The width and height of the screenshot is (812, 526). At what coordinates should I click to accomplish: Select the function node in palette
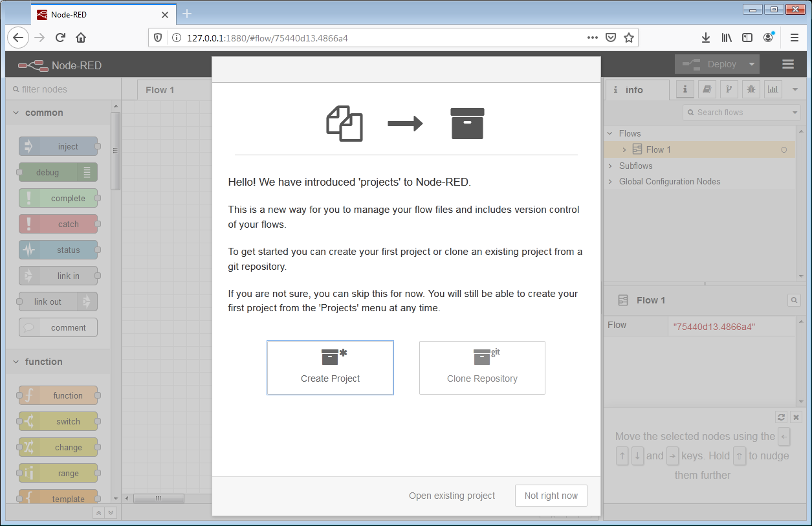(58, 395)
